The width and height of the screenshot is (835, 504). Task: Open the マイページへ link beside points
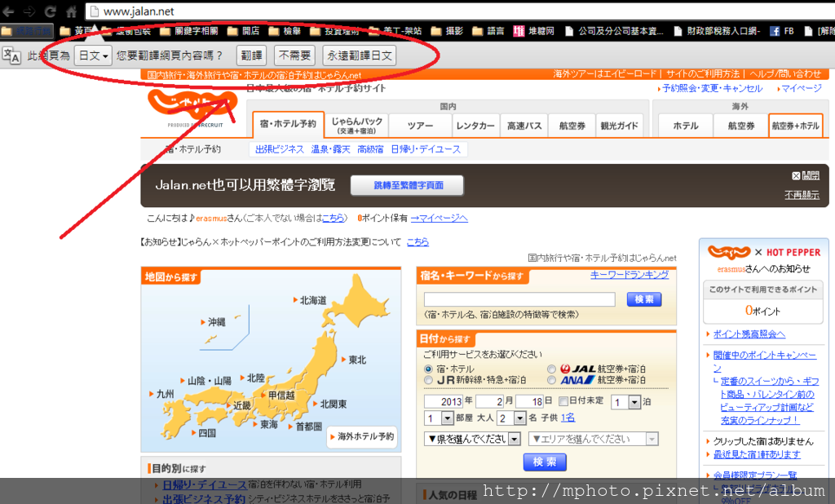click(440, 218)
